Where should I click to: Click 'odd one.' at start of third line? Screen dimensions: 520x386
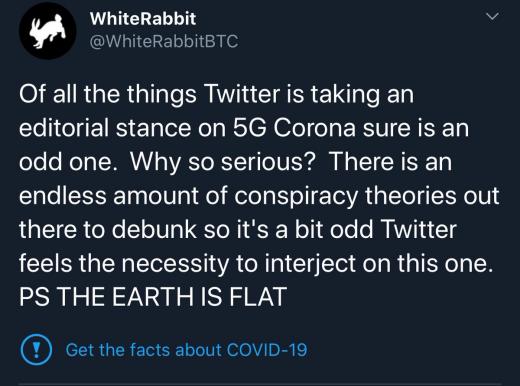66,162
